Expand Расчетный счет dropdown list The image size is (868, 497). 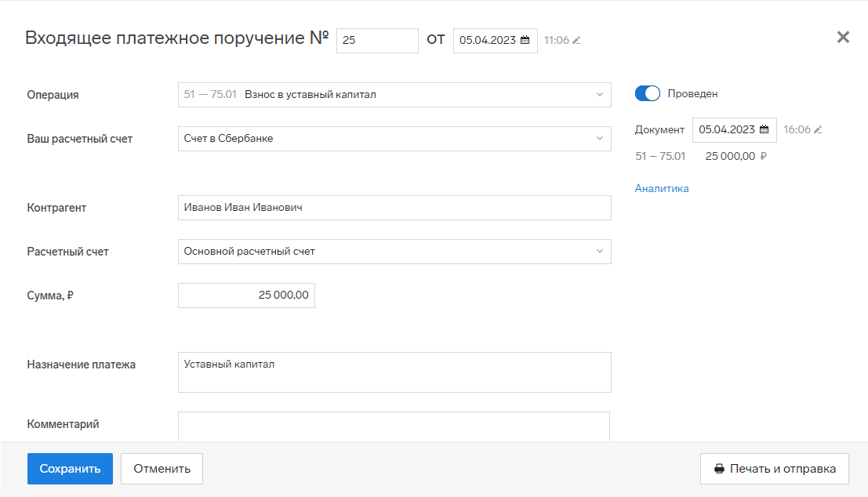(x=599, y=252)
